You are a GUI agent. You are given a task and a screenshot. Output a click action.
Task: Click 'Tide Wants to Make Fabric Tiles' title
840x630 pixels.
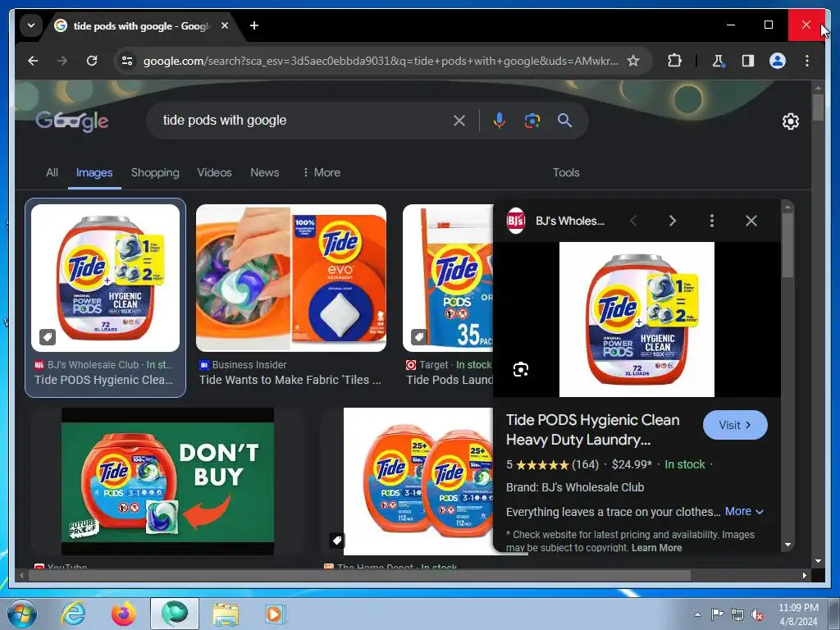(290, 380)
